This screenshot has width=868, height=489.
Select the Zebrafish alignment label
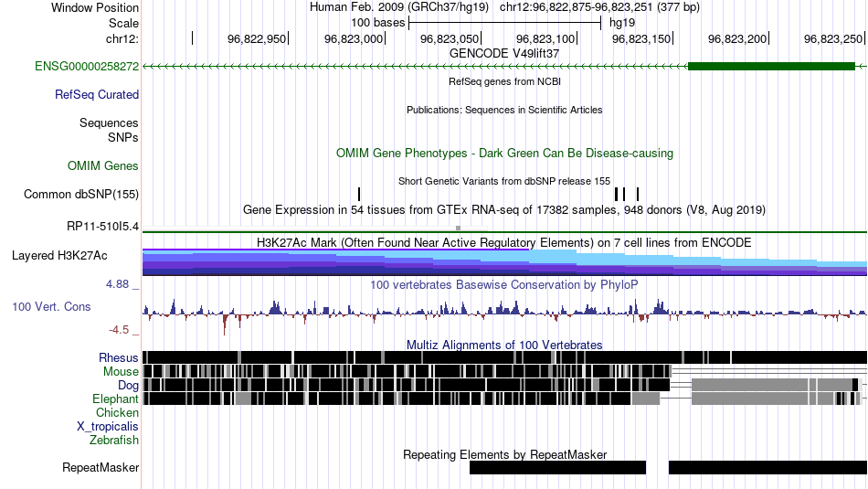pyautogui.click(x=114, y=441)
